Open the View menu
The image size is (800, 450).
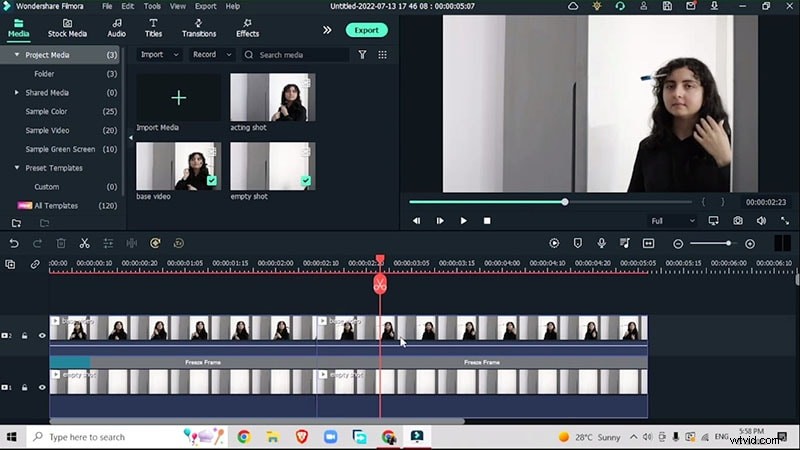pyautogui.click(x=178, y=6)
